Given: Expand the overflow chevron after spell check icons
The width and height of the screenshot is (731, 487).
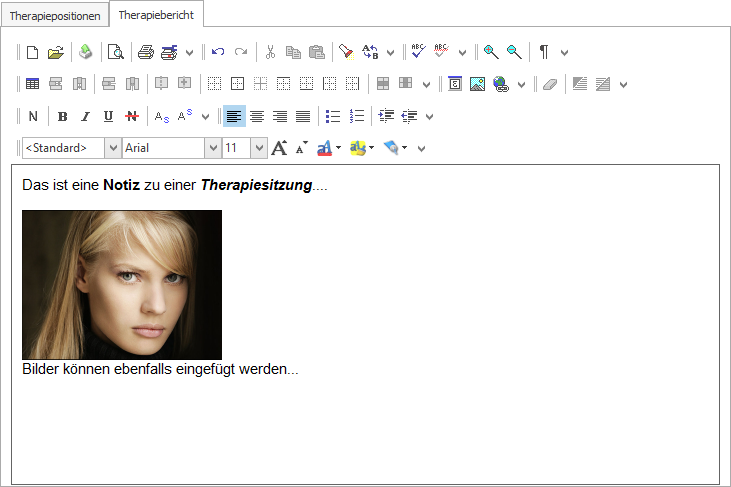Looking at the screenshot, I should pyautogui.click(x=462, y=53).
